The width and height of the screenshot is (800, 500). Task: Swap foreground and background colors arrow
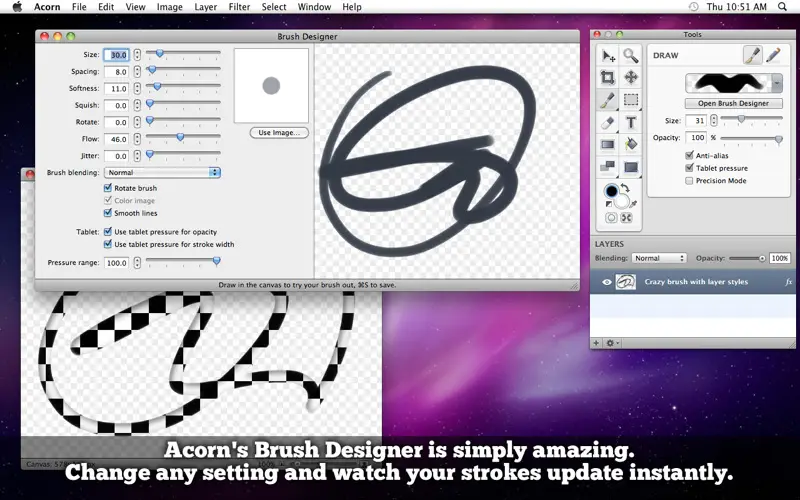tap(626, 188)
